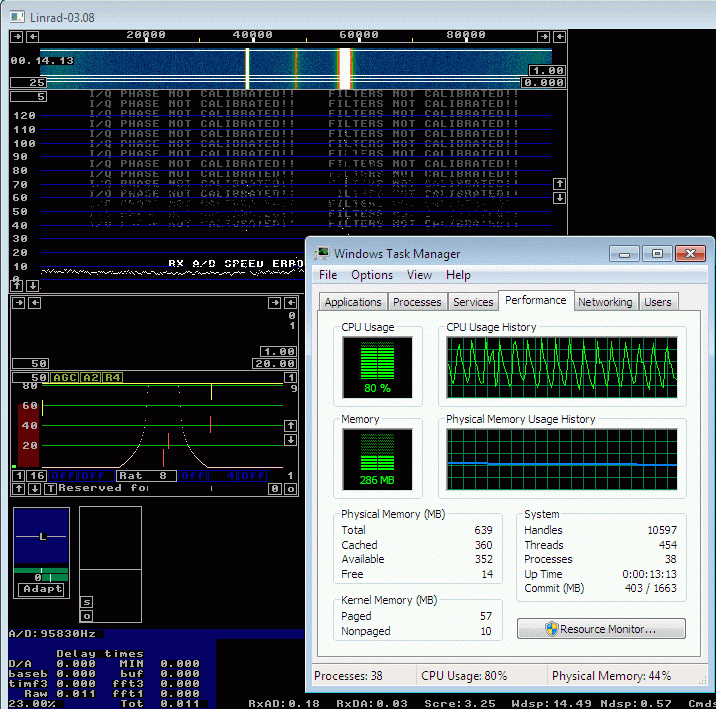Click the right-arrow box above the 00.14.13 timestamp
This screenshot has height=709, width=716.
pos(16,37)
